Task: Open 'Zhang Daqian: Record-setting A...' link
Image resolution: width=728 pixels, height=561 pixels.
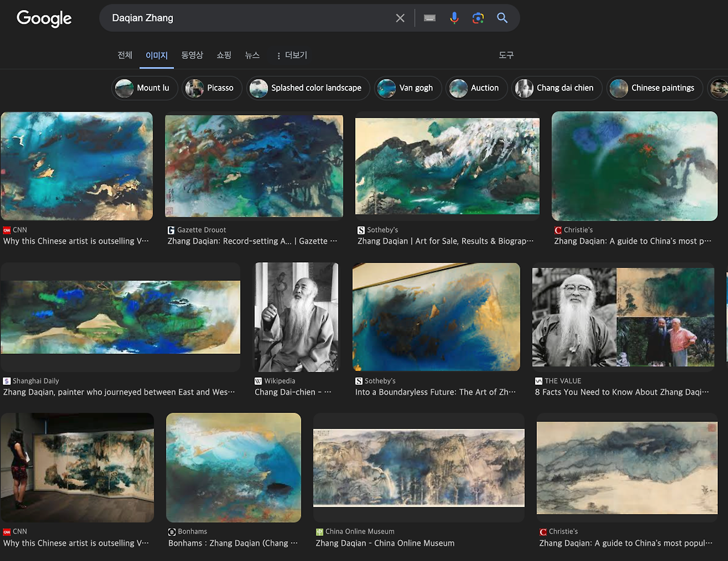Action: pos(252,241)
